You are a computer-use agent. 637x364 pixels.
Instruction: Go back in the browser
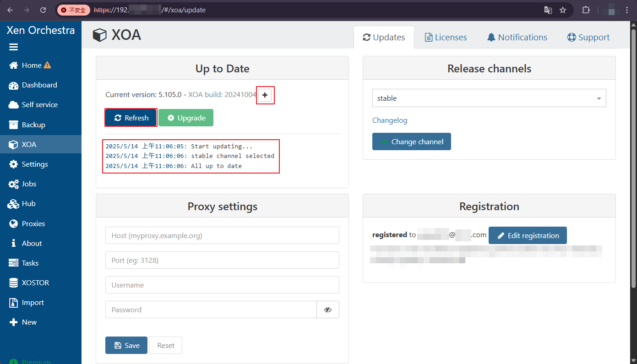point(10,10)
